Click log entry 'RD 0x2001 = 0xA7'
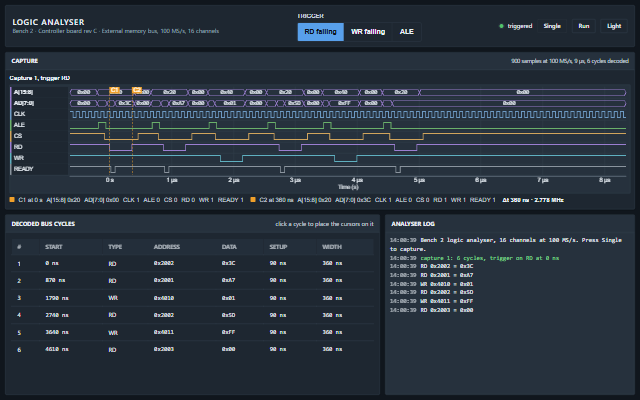The height and width of the screenshot is (400, 640). click(447, 275)
